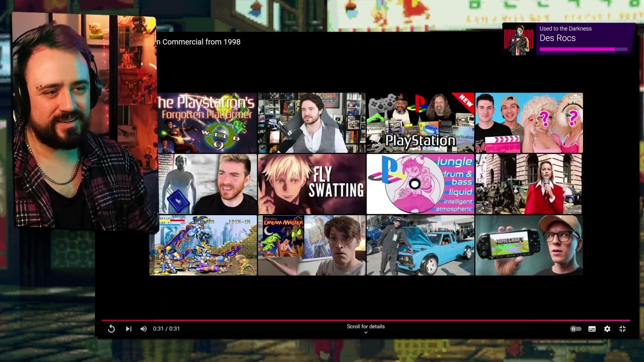644x362 pixels.
Task: Click the video title Commercial from 1998
Action: point(198,42)
